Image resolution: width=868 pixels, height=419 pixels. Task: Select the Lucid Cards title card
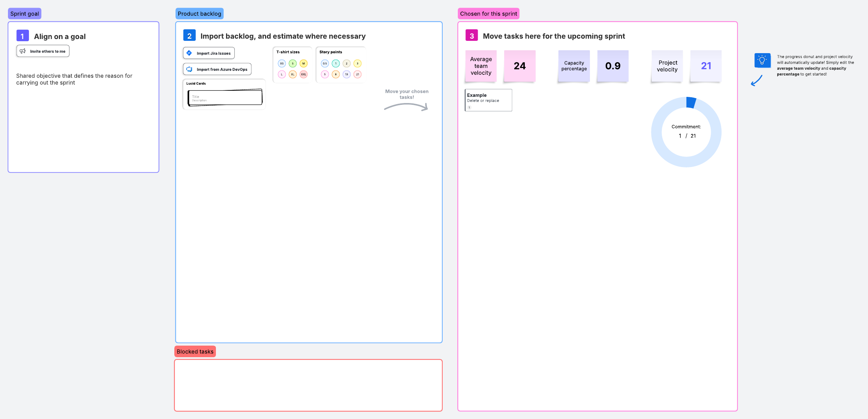pos(225,98)
